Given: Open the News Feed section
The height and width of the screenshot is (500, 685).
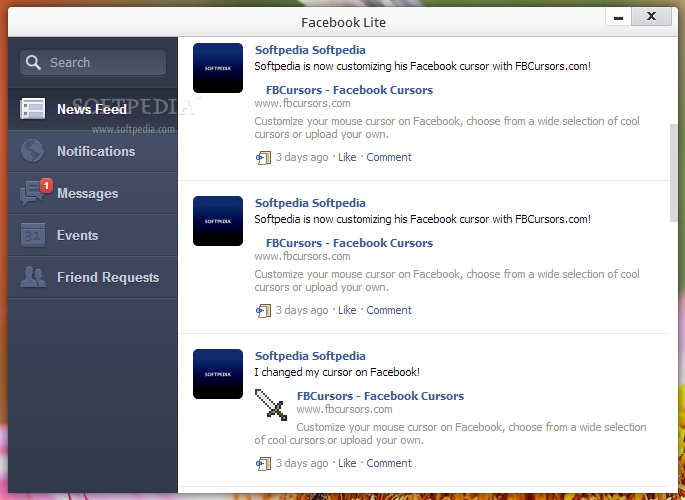Looking at the screenshot, I should 93,109.
